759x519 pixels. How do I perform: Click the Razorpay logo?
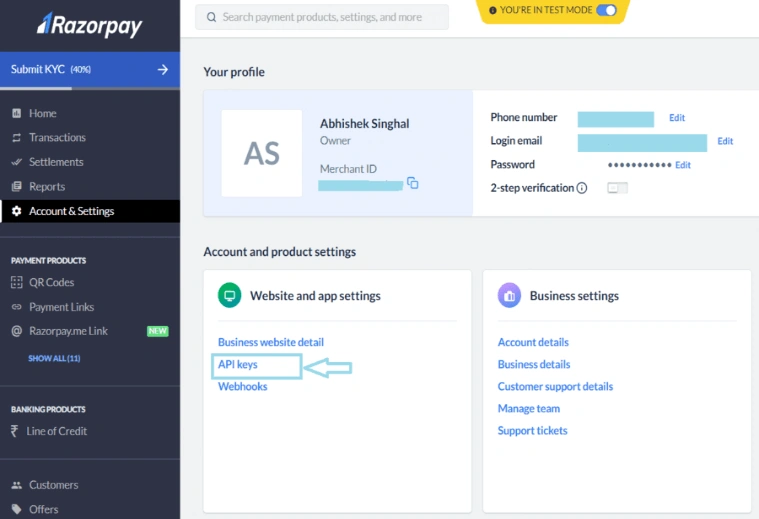tap(90, 24)
